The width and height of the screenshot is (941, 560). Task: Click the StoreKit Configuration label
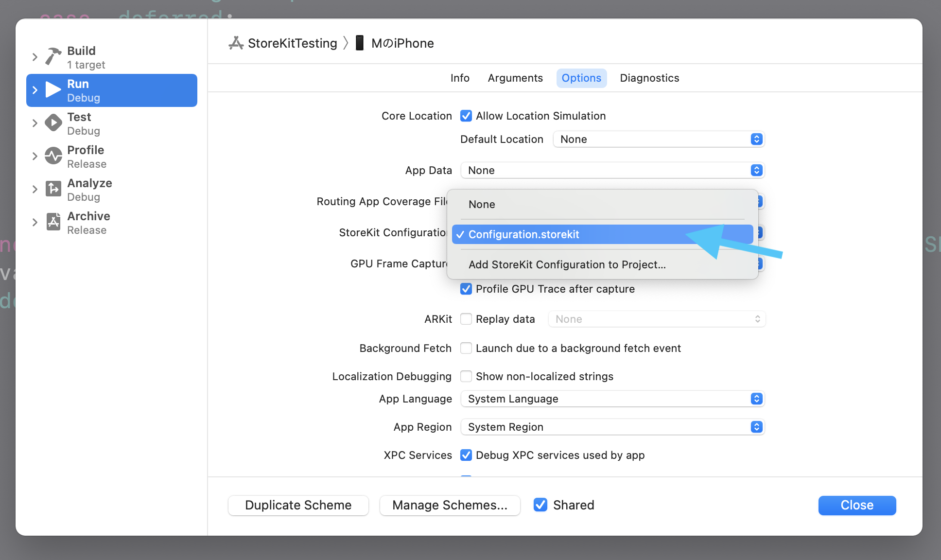click(393, 232)
